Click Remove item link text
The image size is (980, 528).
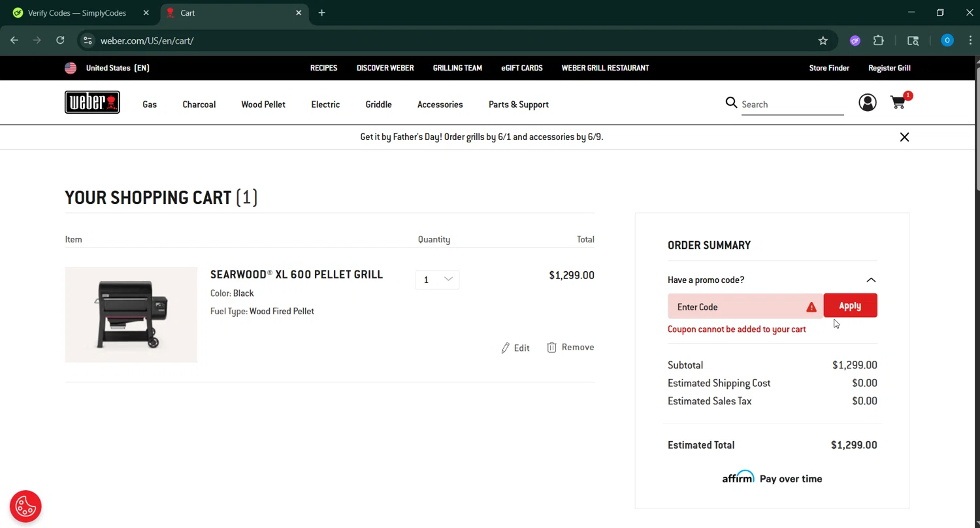(578, 347)
